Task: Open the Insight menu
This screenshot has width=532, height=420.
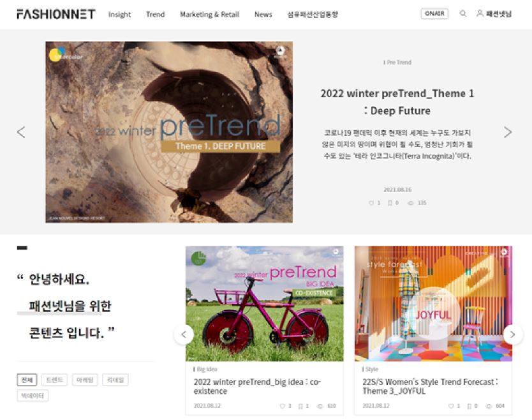Action: click(119, 14)
